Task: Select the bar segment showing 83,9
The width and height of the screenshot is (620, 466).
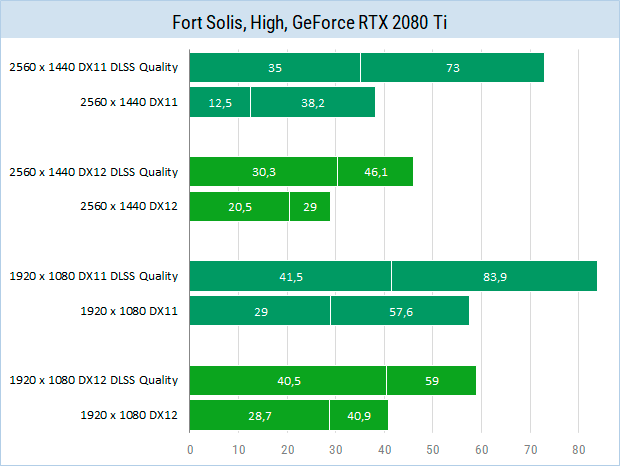Action: 495,276
